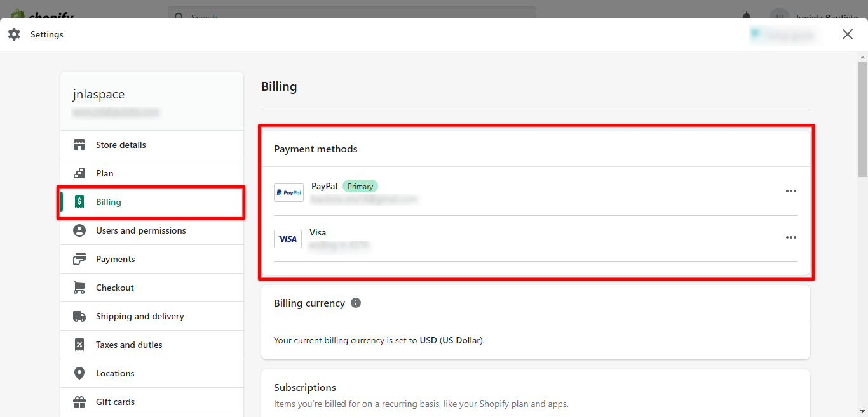Click the Payments card icon
This screenshot has width=868, height=417.
coord(79,259)
